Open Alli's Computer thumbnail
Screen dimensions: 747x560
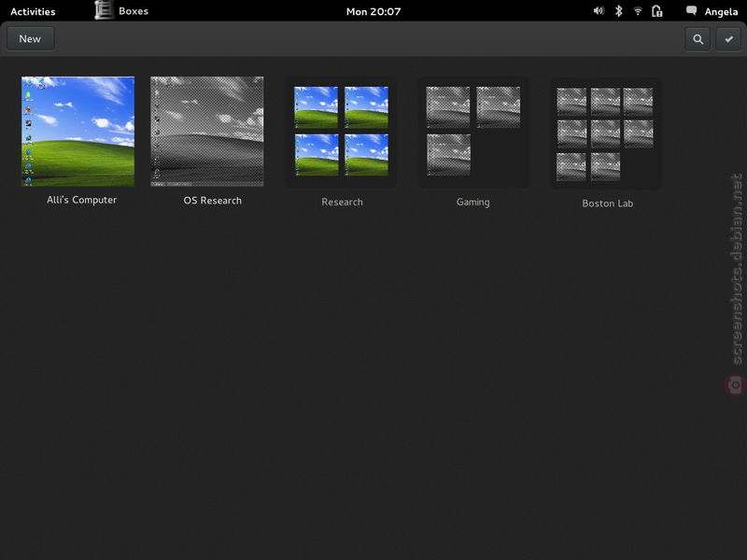(x=78, y=132)
